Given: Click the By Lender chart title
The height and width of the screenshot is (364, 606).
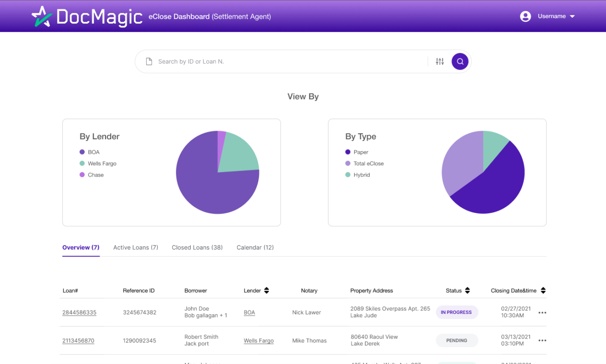Looking at the screenshot, I should [x=100, y=136].
